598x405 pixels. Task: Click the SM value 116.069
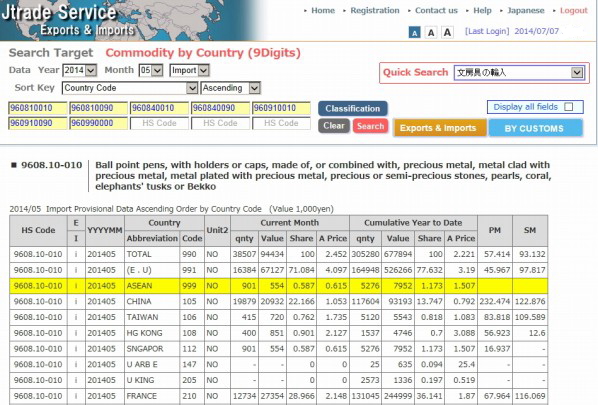[x=530, y=396]
